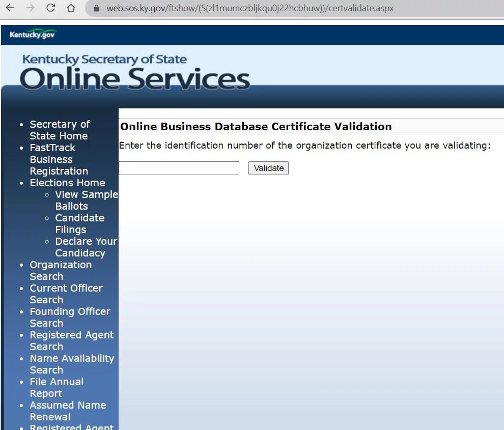This screenshot has height=430, width=504.
Task: Go to browser home icon
Action: [71, 8]
